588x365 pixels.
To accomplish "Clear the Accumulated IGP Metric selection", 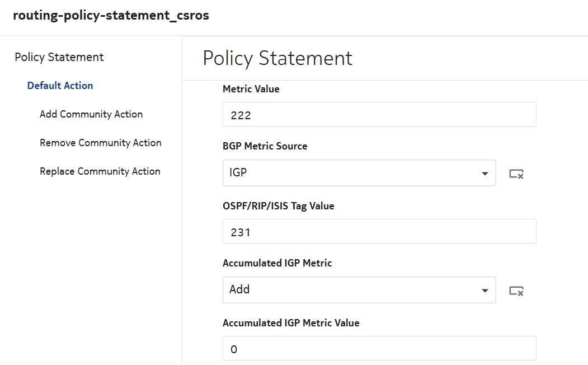I will 516,291.
